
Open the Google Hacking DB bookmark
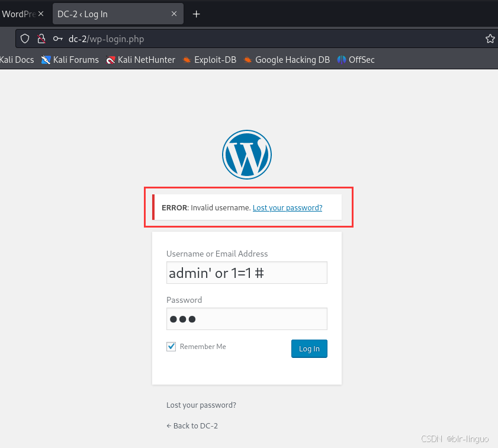pyautogui.click(x=287, y=60)
